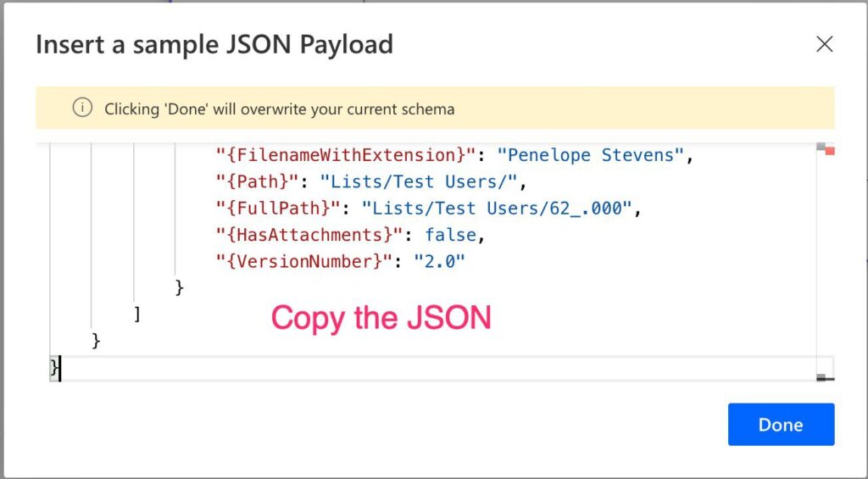Click the pink Copy the JSON annotation
The image size is (868, 479).
381,319
